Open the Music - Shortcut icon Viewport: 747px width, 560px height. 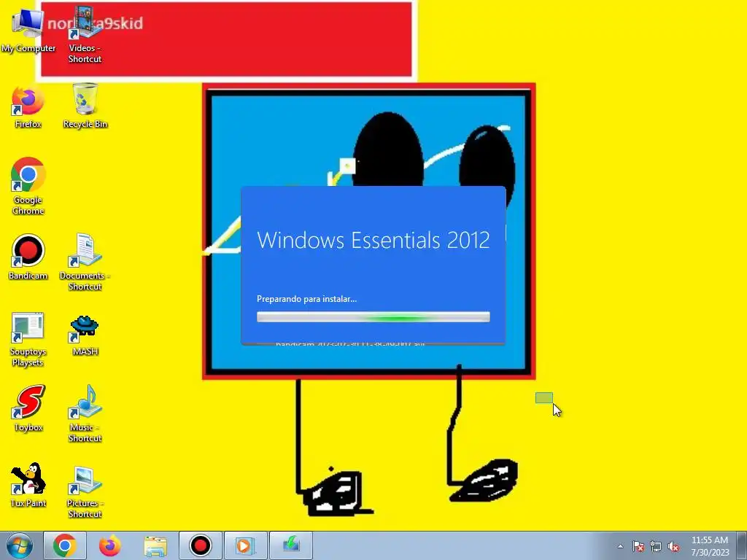click(85, 413)
